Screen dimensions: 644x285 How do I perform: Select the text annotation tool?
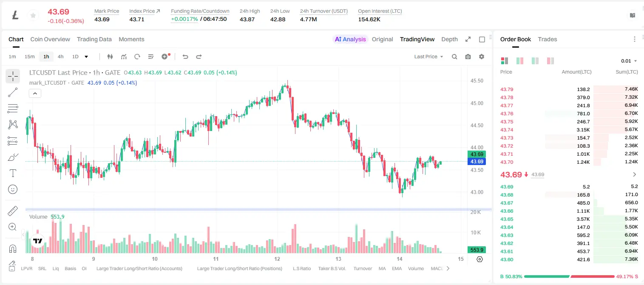[13, 173]
